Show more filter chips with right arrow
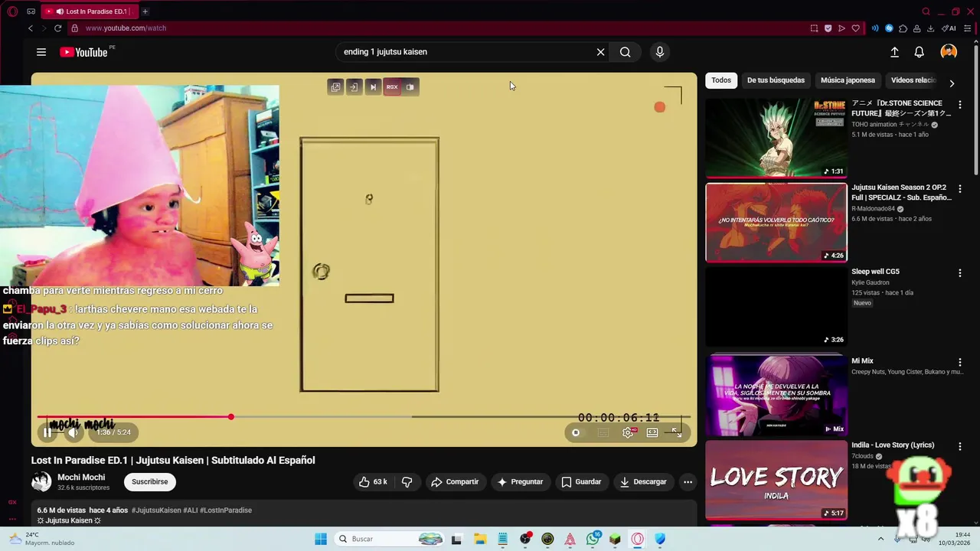This screenshot has width=980, height=551. tap(952, 83)
